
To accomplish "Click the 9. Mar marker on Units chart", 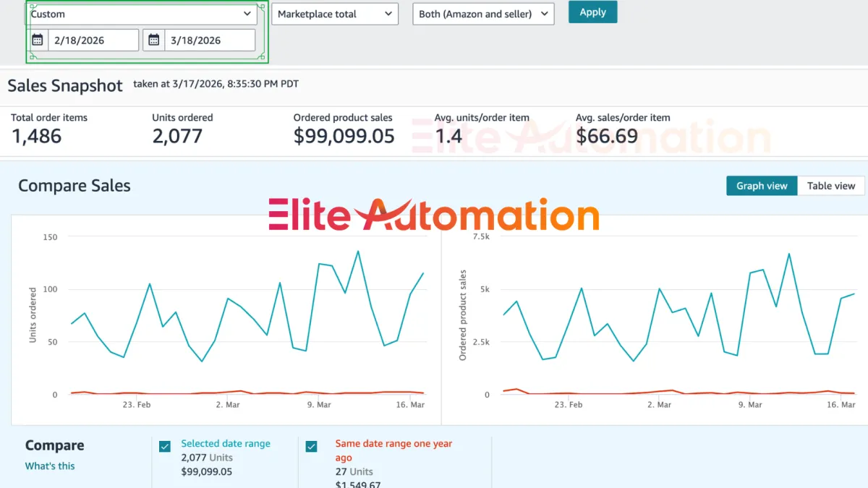I will pos(319,405).
